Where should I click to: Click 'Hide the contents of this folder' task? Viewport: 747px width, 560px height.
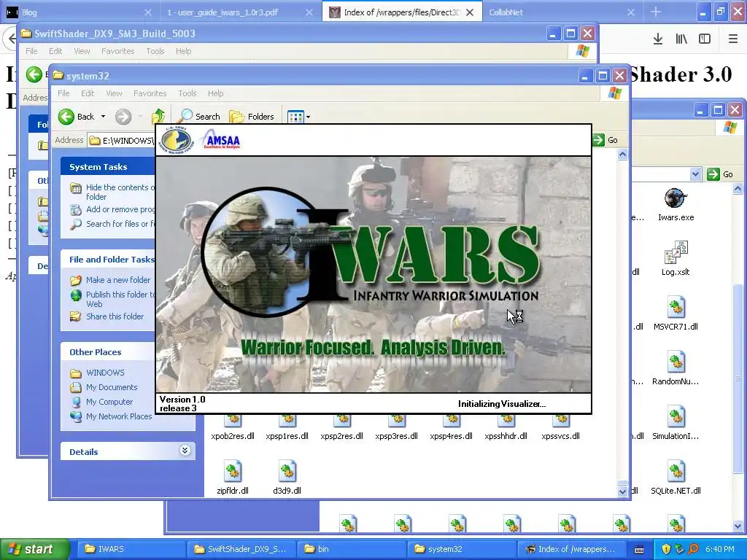click(120, 192)
